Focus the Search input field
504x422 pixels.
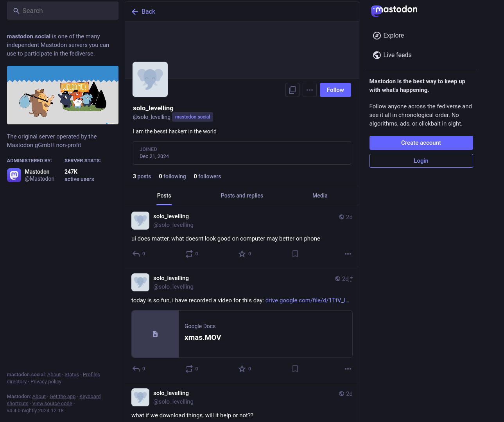[63, 11]
